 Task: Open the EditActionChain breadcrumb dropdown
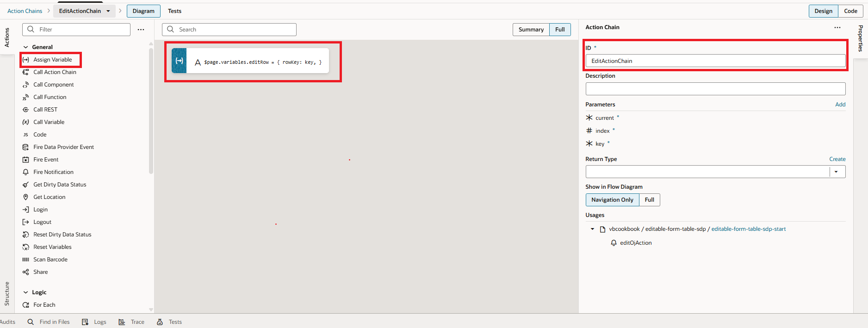click(108, 11)
